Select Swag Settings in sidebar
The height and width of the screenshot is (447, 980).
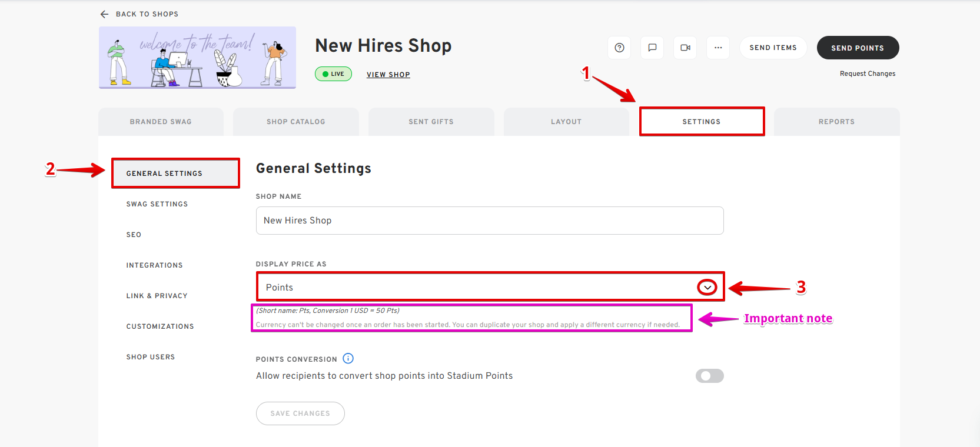point(157,204)
